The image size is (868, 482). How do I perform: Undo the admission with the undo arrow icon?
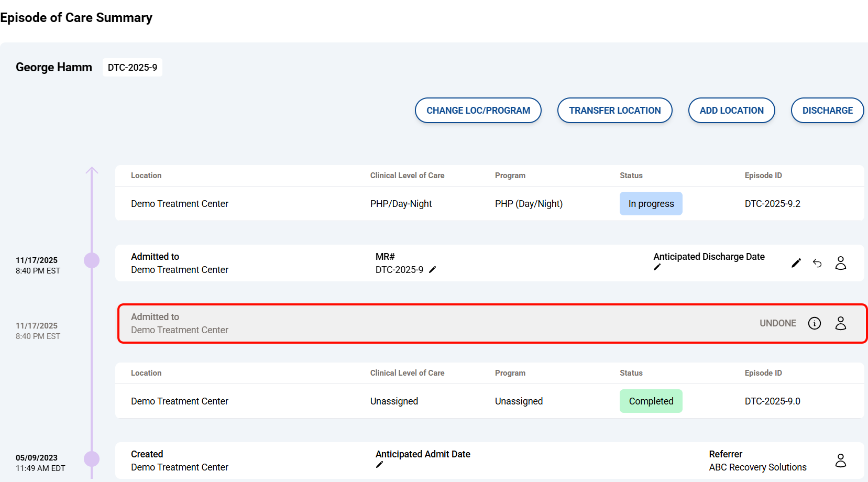[817, 263]
